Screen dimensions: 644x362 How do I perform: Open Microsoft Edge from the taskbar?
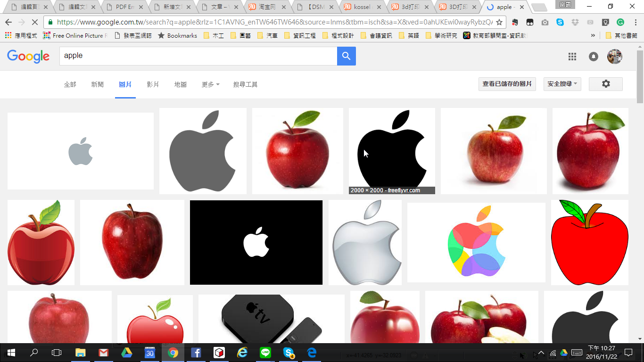(312, 353)
